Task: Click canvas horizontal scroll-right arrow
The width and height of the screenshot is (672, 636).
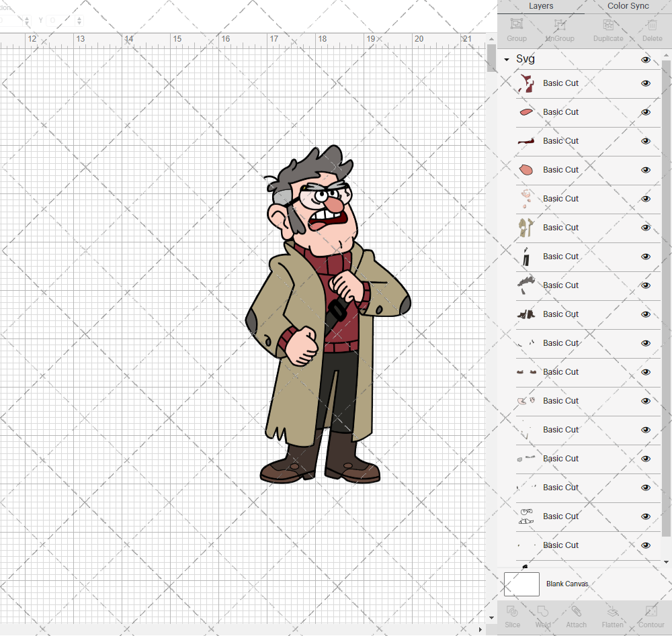Action: pyautogui.click(x=480, y=629)
